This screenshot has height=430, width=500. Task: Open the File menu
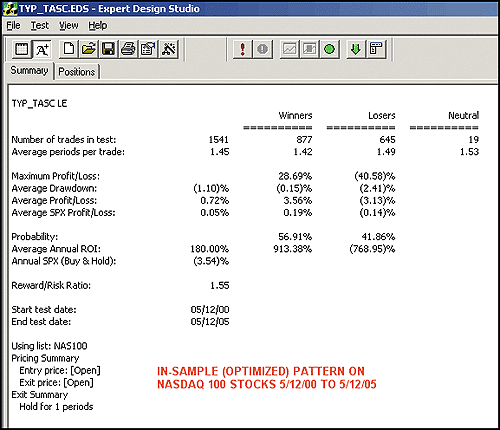click(x=13, y=25)
